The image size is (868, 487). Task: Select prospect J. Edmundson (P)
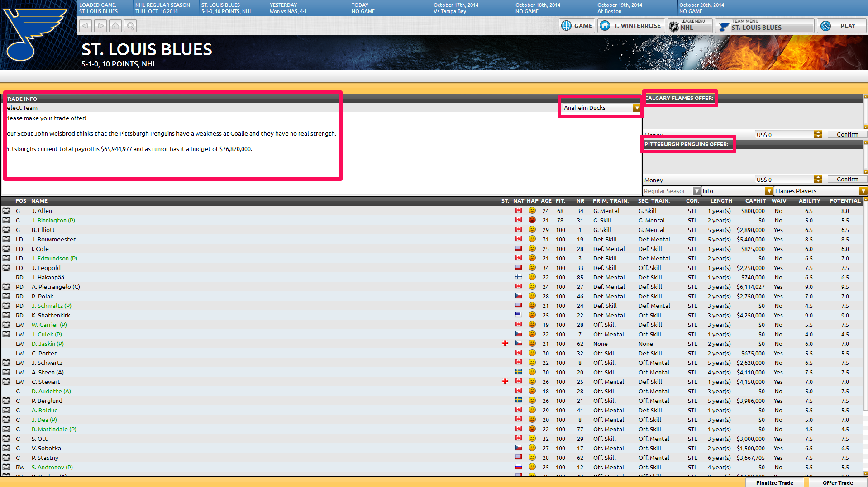coord(54,259)
